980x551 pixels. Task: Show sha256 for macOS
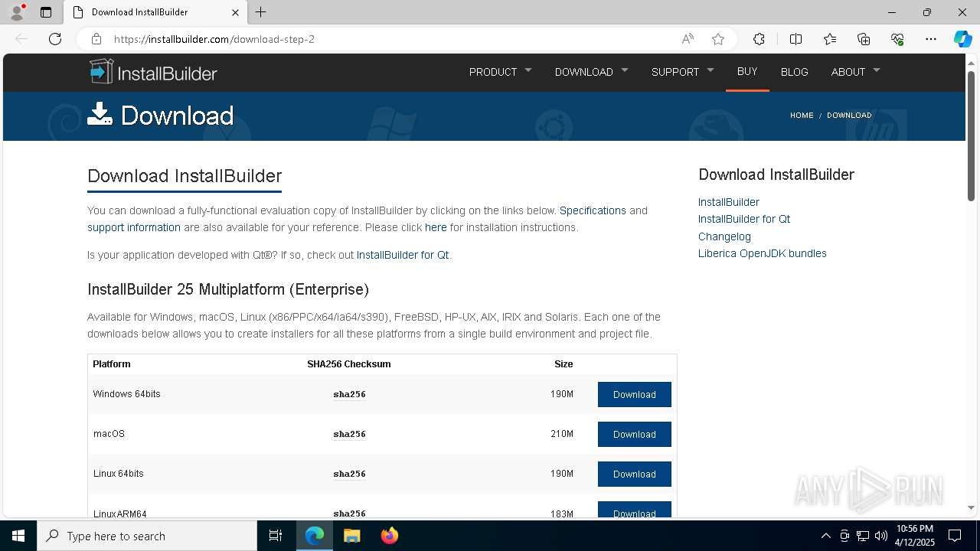(349, 434)
